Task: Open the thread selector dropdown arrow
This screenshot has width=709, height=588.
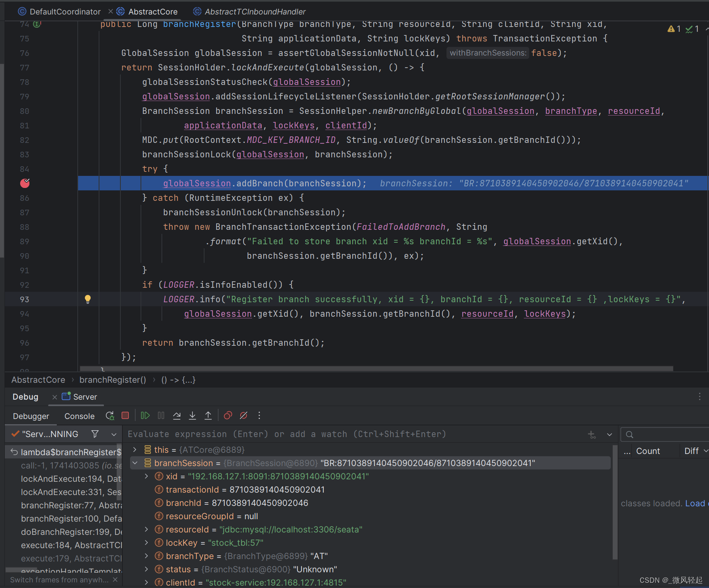Action: click(x=114, y=434)
